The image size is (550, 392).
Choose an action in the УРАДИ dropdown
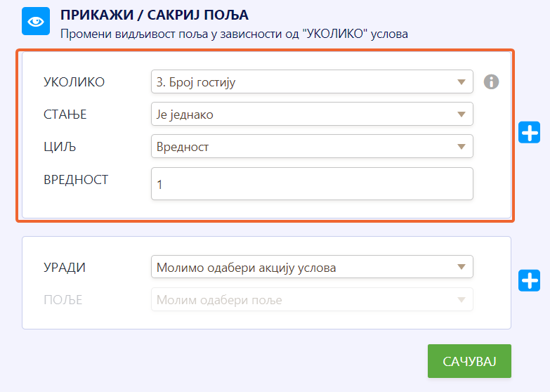(x=312, y=267)
